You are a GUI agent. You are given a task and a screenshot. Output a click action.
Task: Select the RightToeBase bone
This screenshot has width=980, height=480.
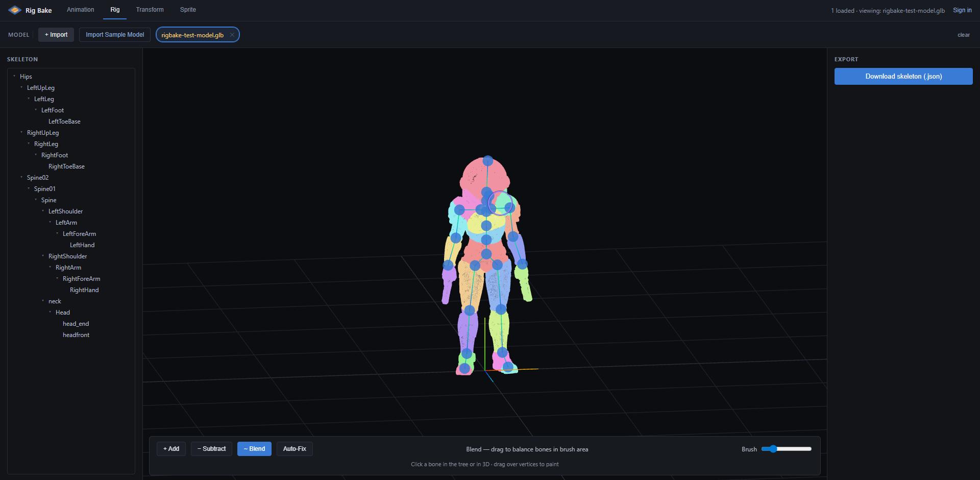66,166
